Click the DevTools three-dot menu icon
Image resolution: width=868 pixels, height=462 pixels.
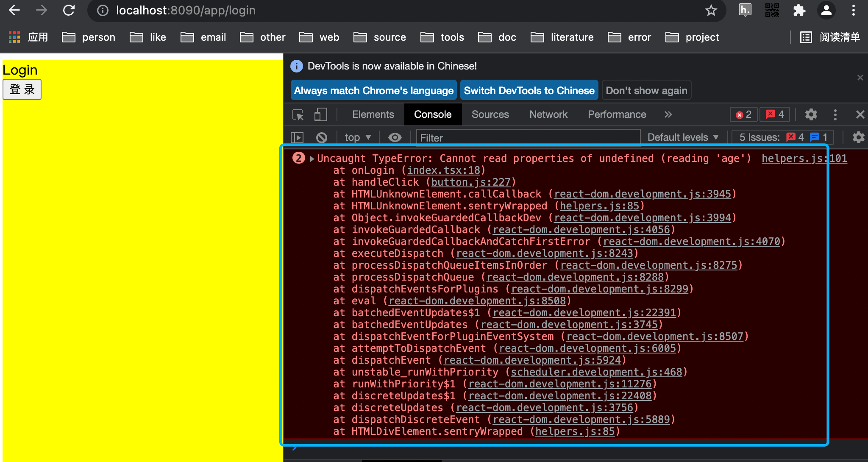(x=835, y=114)
